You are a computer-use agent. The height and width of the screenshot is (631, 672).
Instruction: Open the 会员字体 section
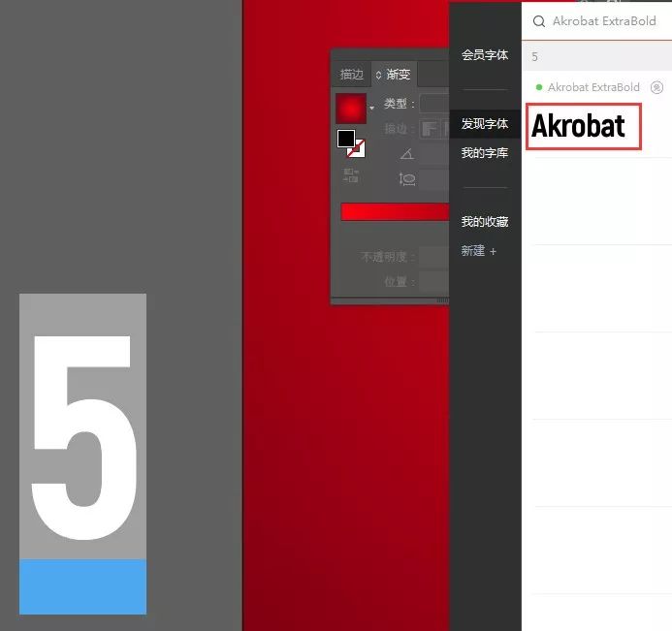484,55
